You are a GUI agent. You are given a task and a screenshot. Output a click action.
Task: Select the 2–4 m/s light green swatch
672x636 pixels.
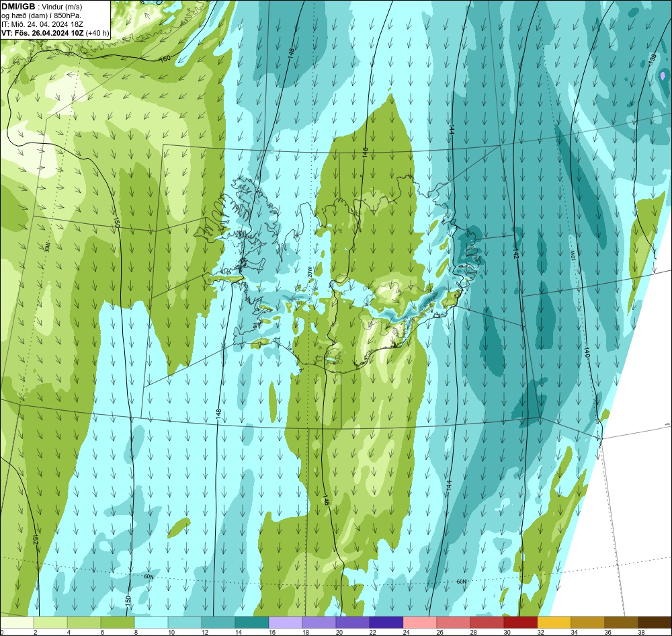pos(50,623)
